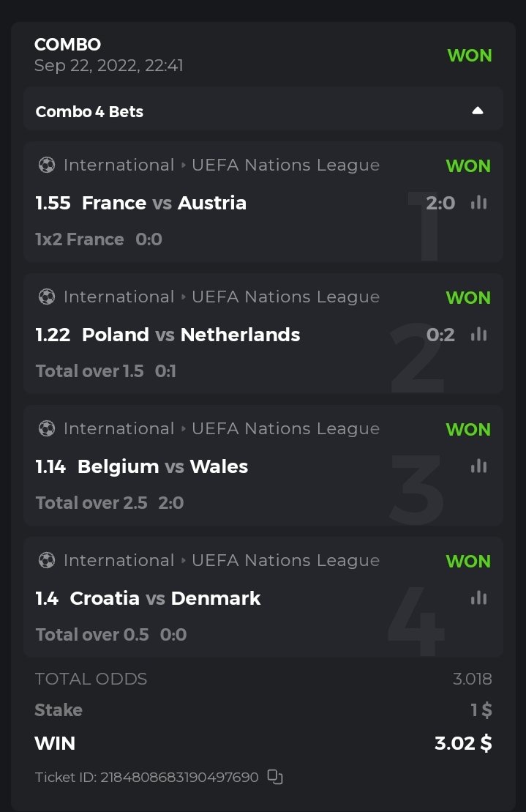Click the COMBO ticket title
Viewport: 526px width, 812px height.
[x=67, y=45]
